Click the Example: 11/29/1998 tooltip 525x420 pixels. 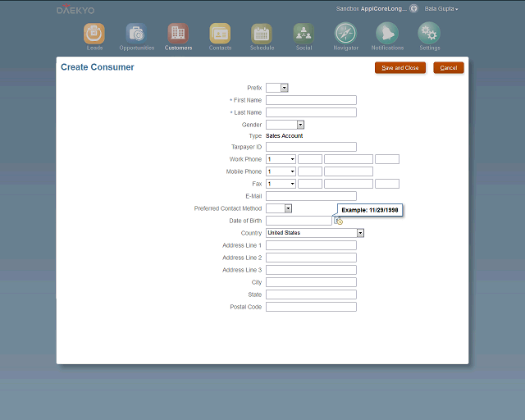[x=370, y=210]
